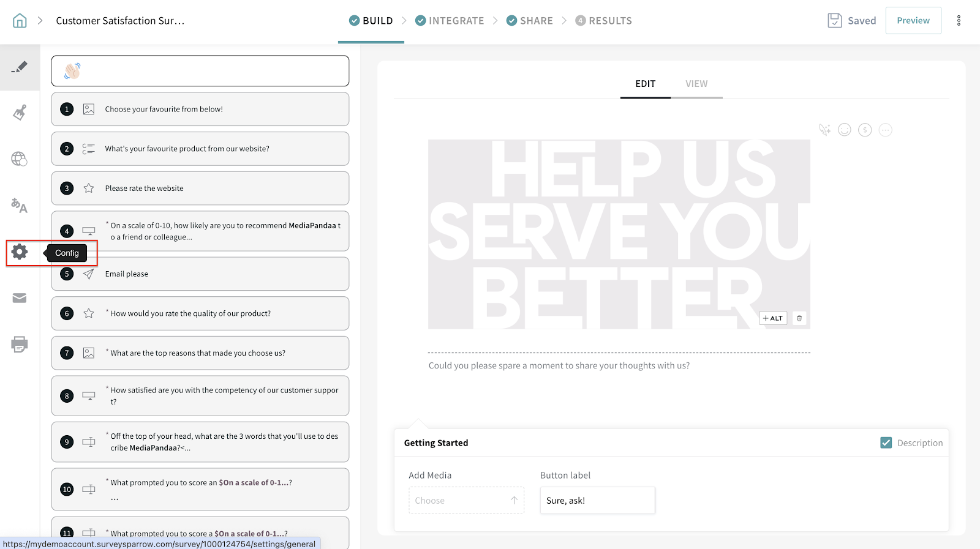Open the email envelope sidebar icon
The image size is (980, 549).
(x=20, y=298)
